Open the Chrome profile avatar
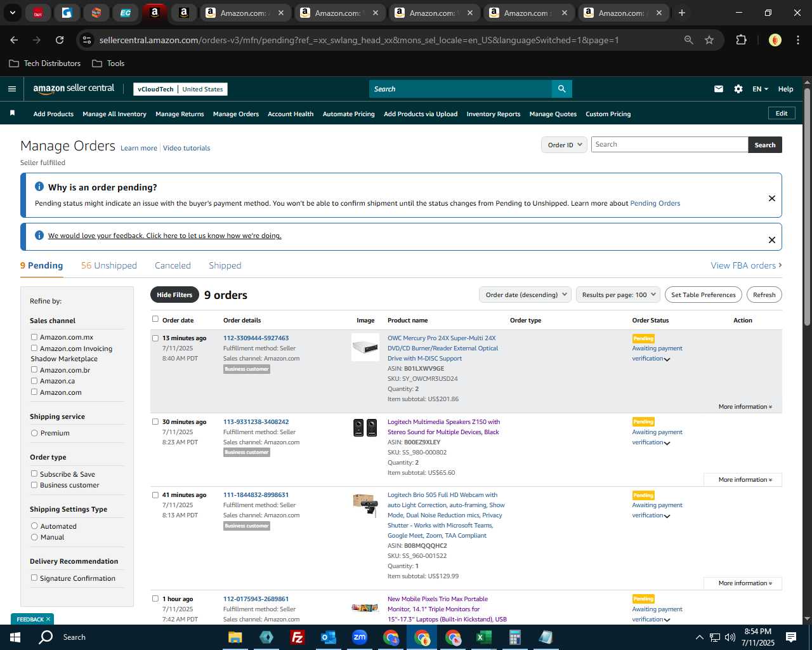This screenshot has height=650, width=812. click(775, 40)
